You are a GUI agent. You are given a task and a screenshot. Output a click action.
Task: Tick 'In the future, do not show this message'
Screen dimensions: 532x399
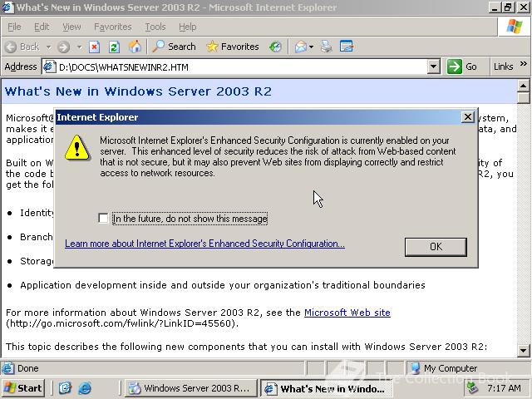click(103, 218)
